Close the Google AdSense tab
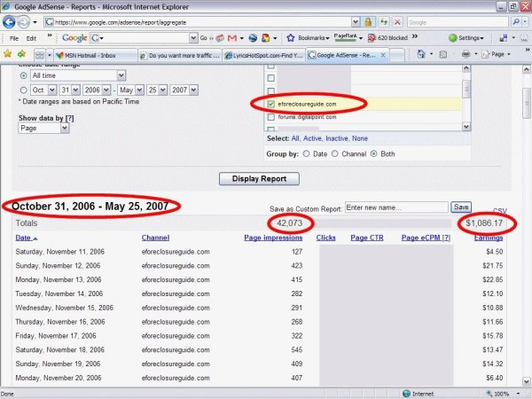Image resolution: width=532 pixels, height=399 pixels. pyautogui.click(x=383, y=55)
